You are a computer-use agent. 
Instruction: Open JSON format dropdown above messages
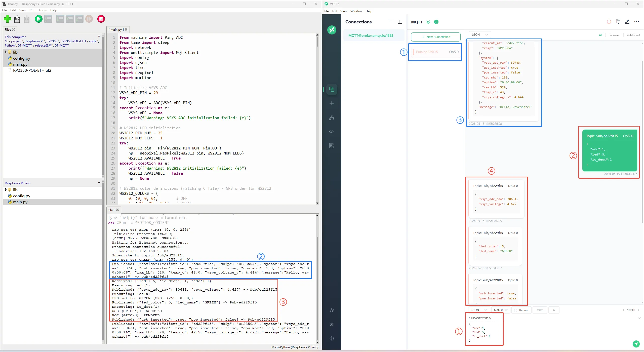coord(479,35)
